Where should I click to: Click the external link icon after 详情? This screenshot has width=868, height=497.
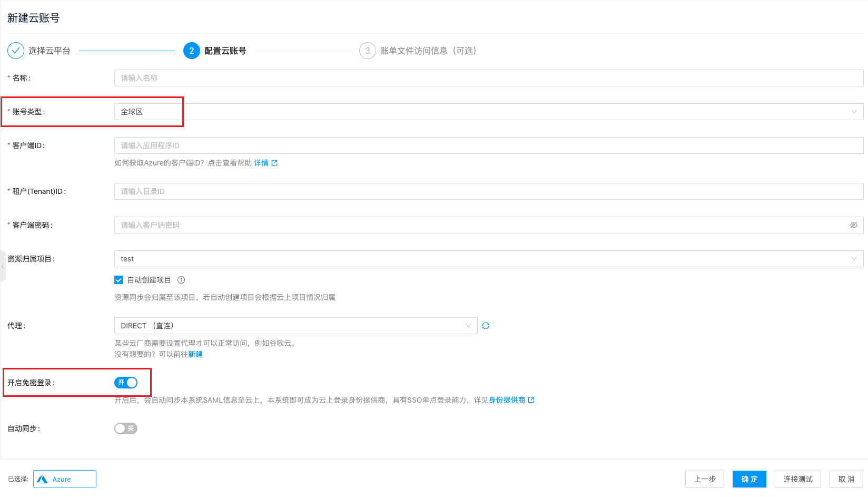click(274, 163)
